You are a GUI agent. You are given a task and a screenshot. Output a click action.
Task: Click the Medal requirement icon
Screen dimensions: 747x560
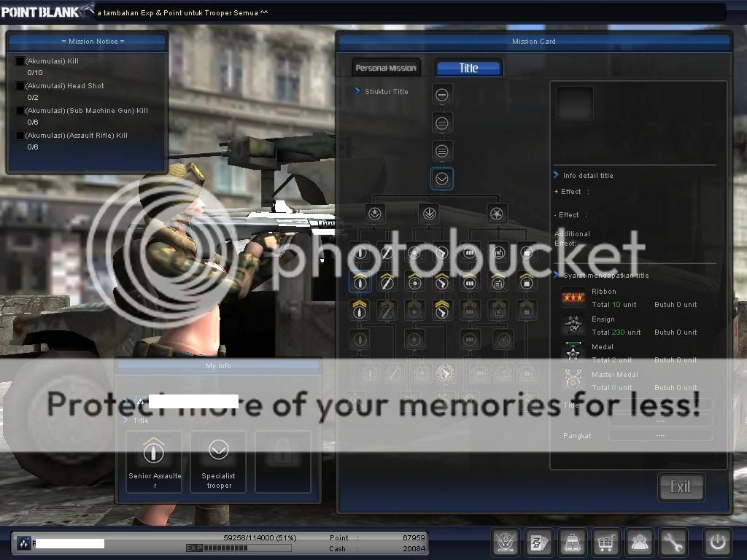point(573,353)
